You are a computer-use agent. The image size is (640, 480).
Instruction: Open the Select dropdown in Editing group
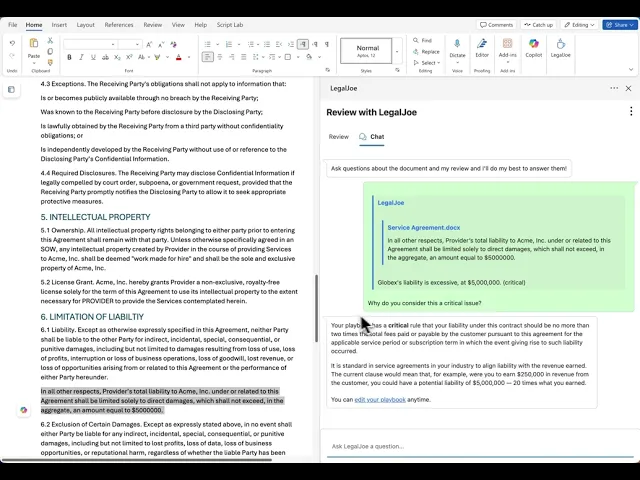[x=427, y=62]
